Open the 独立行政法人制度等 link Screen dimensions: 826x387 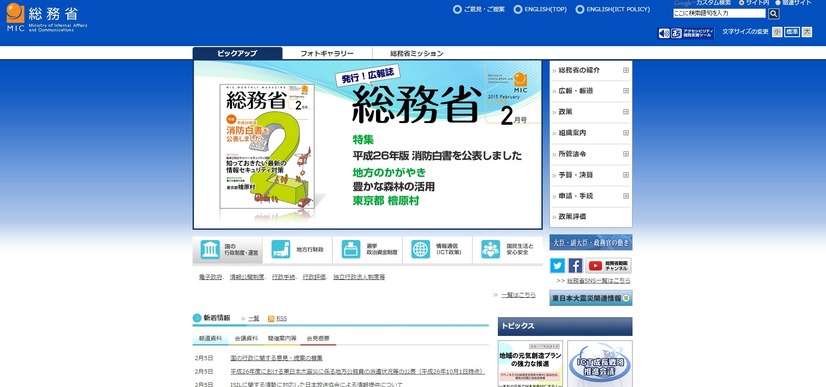359,277
